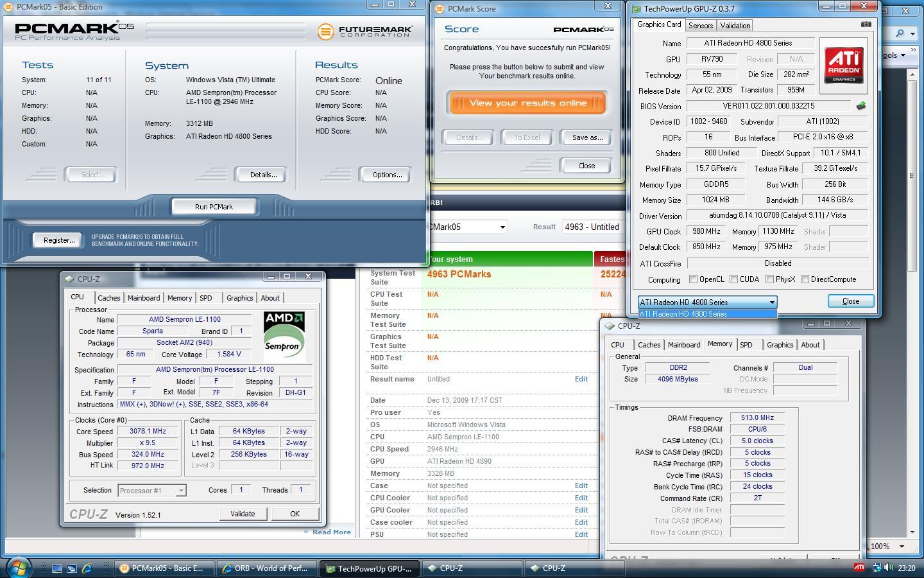Click Close button in GPU-Z window
The width and height of the screenshot is (924, 578).
[851, 301]
